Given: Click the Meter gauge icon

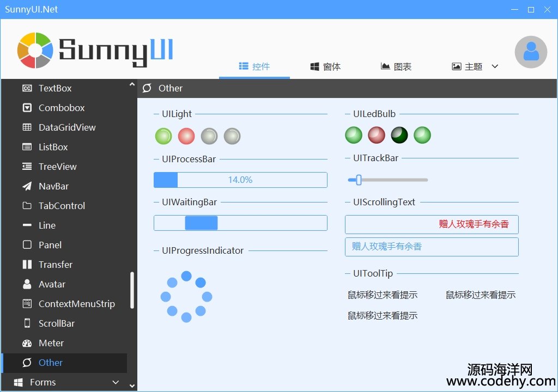Looking at the screenshot, I should [27, 343].
